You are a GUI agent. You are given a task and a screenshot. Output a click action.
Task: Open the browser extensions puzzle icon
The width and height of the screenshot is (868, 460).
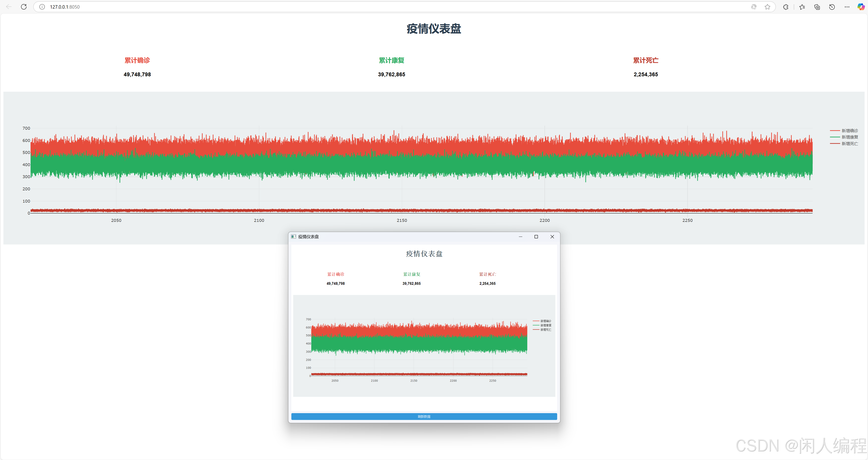pos(785,7)
